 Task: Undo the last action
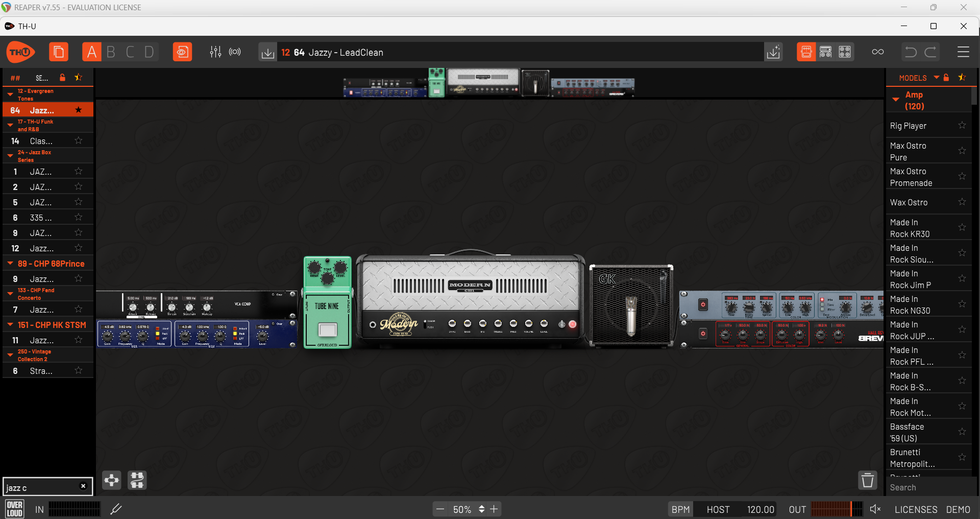(911, 52)
